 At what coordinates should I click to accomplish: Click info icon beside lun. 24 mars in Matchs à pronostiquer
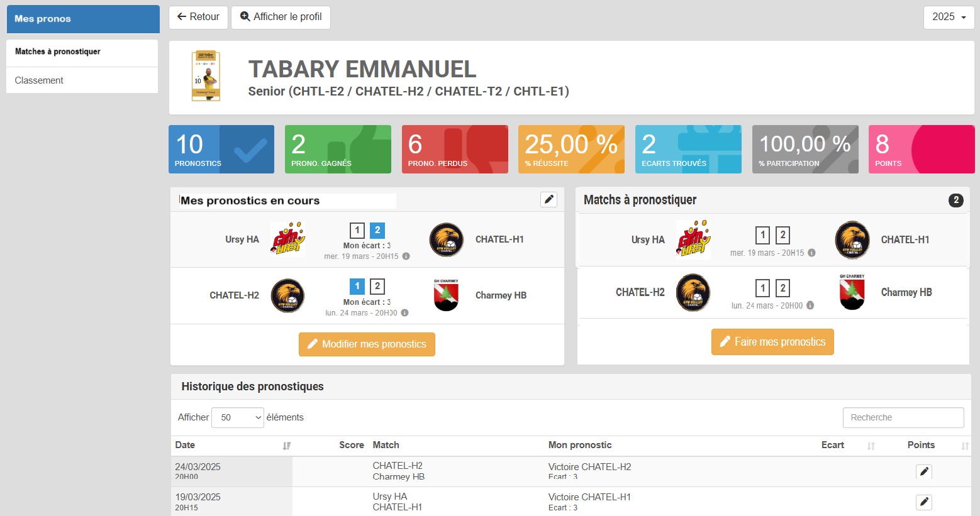[x=810, y=305]
